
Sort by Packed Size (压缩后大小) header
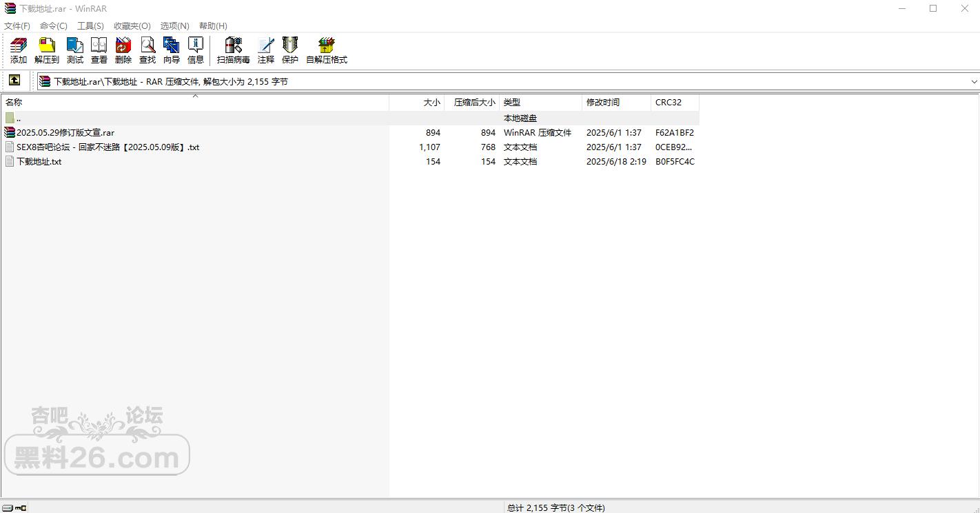tap(472, 102)
